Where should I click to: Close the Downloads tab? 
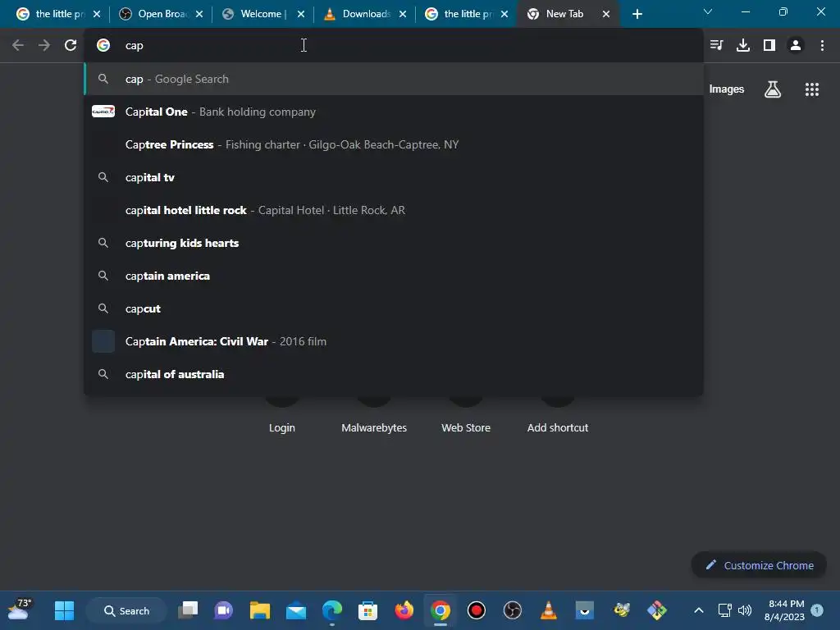coord(402,14)
